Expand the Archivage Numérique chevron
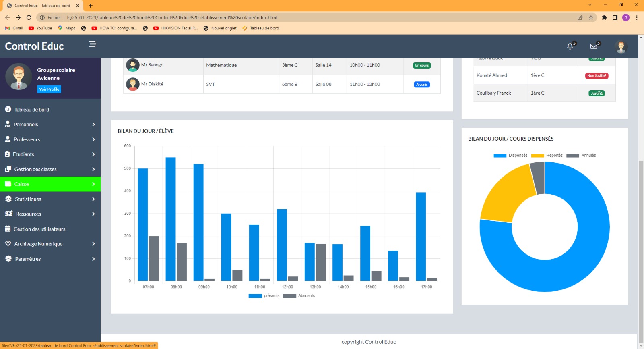This screenshot has width=644, height=349. pos(93,244)
